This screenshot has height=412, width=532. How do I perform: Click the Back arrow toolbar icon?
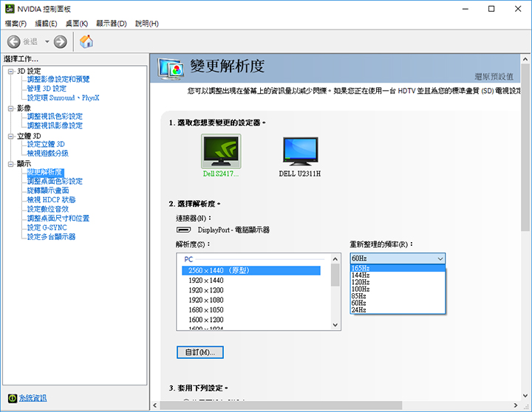pyautogui.click(x=14, y=41)
